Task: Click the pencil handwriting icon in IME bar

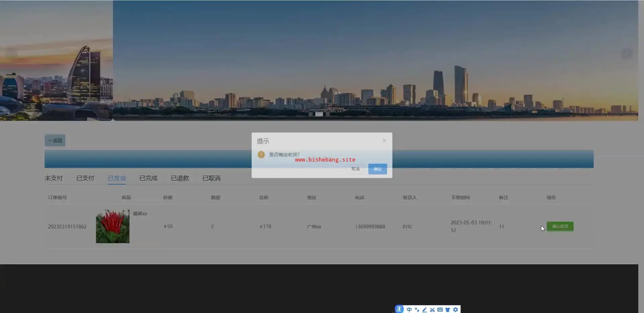Action: pyautogui.click(x=425, y=310)
